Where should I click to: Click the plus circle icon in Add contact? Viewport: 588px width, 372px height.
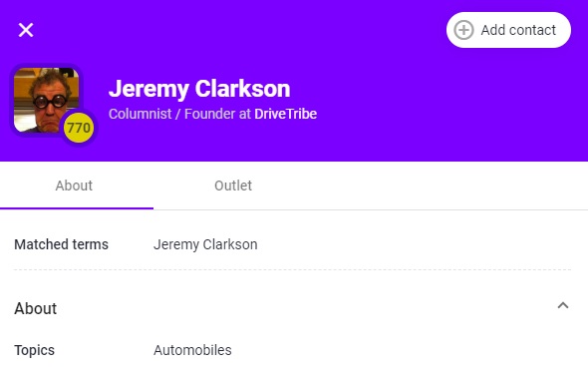(x=463, y=30)
